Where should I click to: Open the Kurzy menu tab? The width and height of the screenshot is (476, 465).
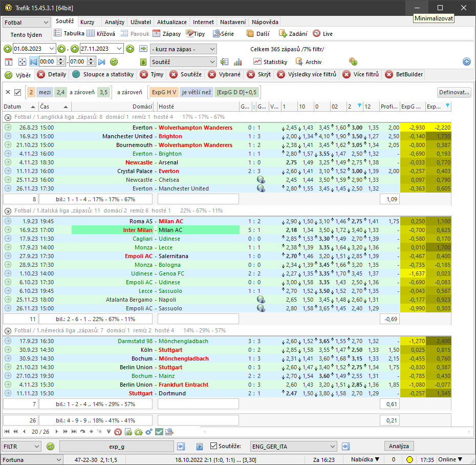(88, 22)
